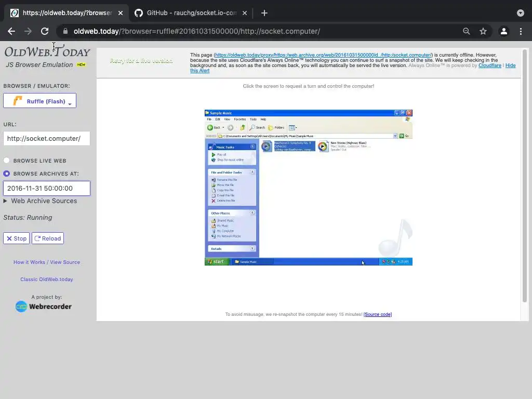532x399 pixels.
Task: Open a new browser tab
Action: click(264, 13)
